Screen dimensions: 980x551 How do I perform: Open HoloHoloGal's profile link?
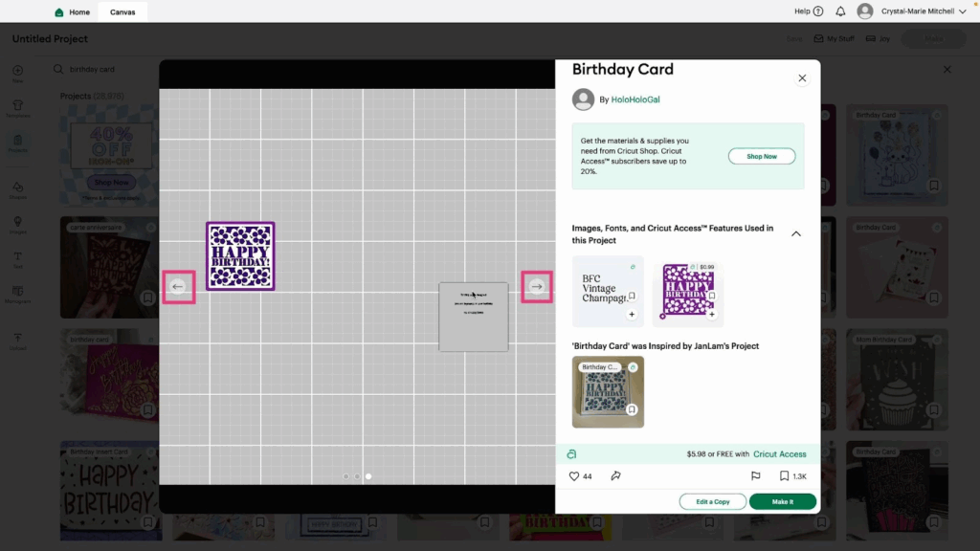pos(635,99)
